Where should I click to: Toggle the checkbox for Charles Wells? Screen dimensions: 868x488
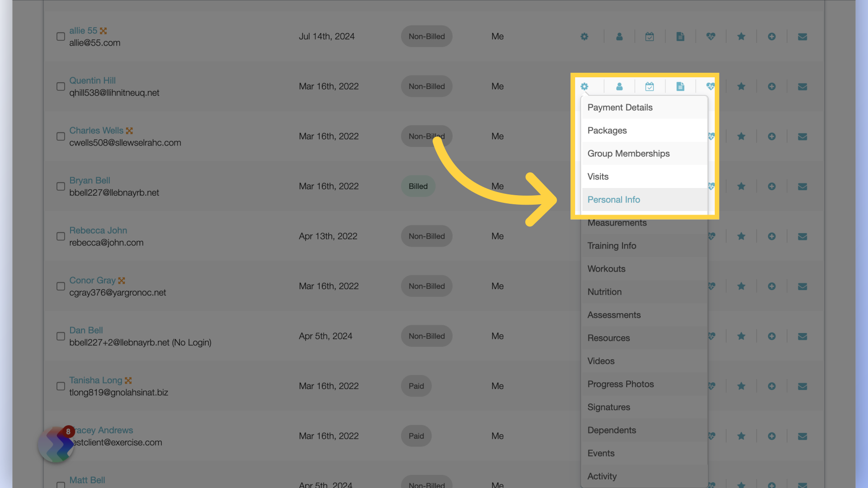click(x=59, y=136)
